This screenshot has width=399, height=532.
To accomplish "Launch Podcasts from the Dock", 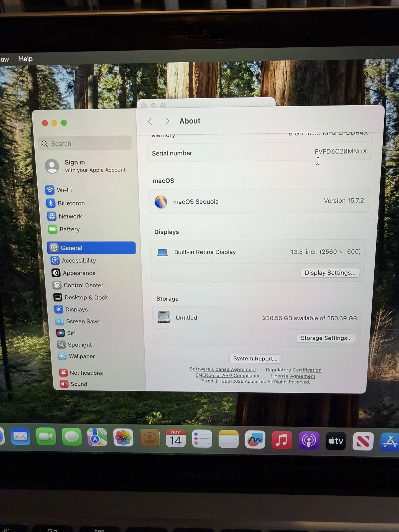I will click(x=309, y=440).
